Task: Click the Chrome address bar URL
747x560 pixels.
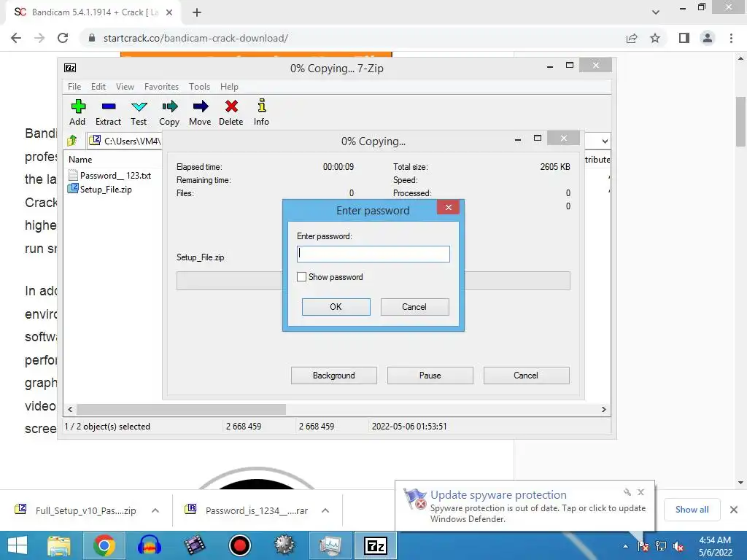Action: coord(196,38)
